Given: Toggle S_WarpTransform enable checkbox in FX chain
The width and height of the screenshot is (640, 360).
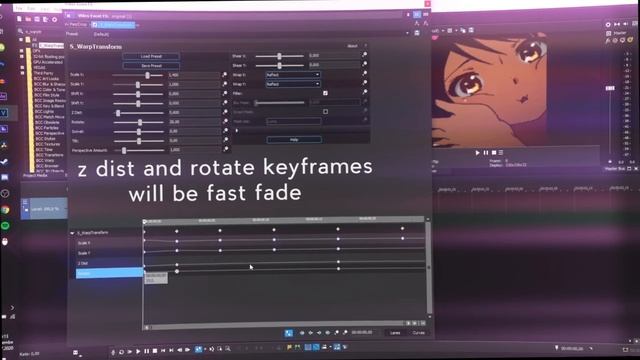Looking at the screenshot, I should (95, 25).
